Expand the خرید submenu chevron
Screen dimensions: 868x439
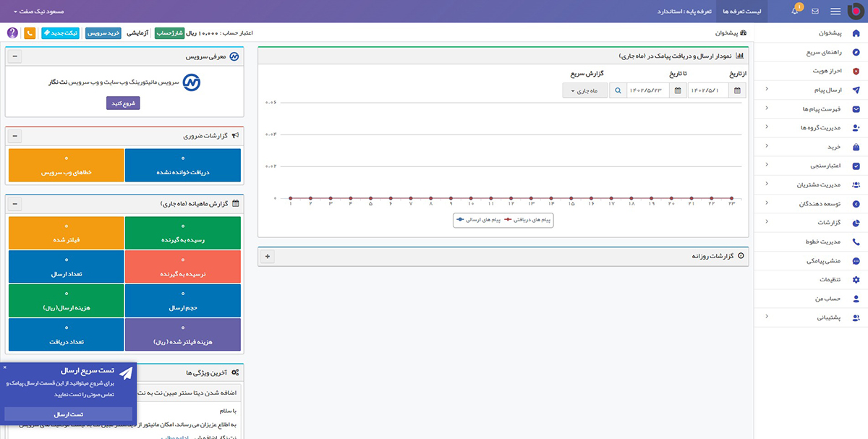[767, 147]
